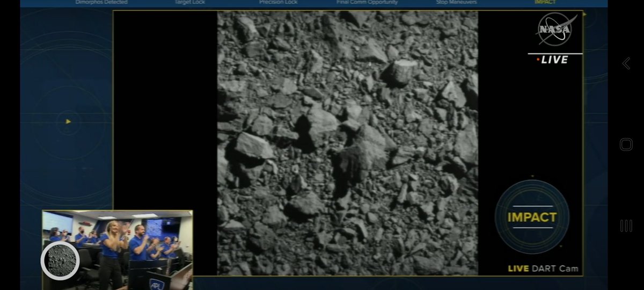Open the Android recent apps button
Screen dimensions: 644x290
tap(626, 226)
